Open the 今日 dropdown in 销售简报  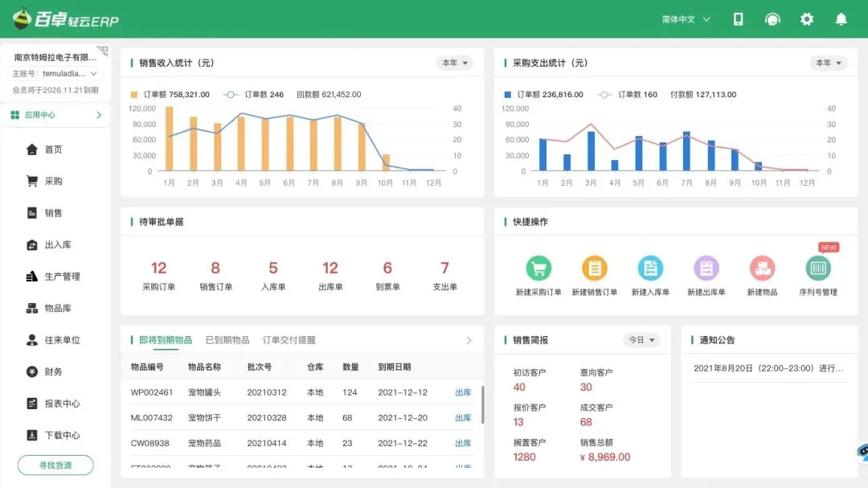[x=641, y=340]
